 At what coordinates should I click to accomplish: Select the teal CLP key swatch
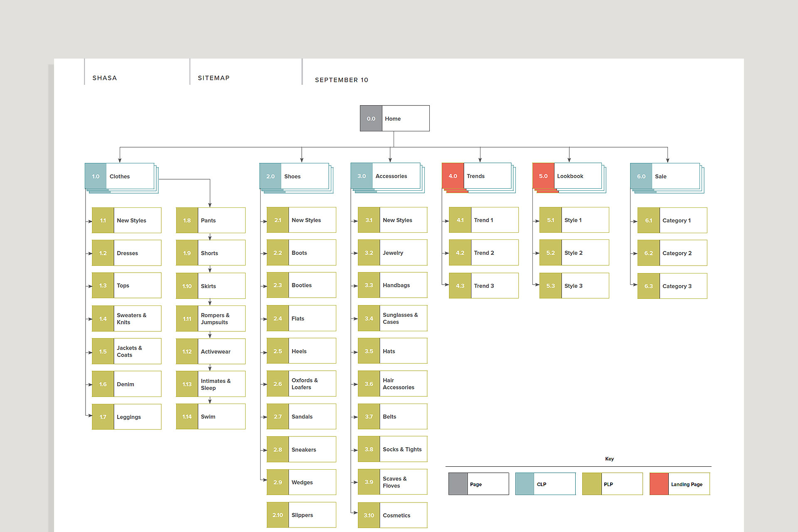[x=525, y=484]
